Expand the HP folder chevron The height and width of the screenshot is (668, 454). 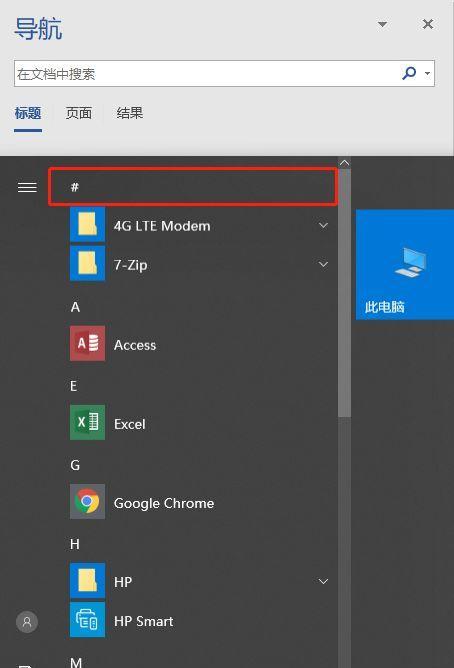pyautogui.click(x=323, y=581)
